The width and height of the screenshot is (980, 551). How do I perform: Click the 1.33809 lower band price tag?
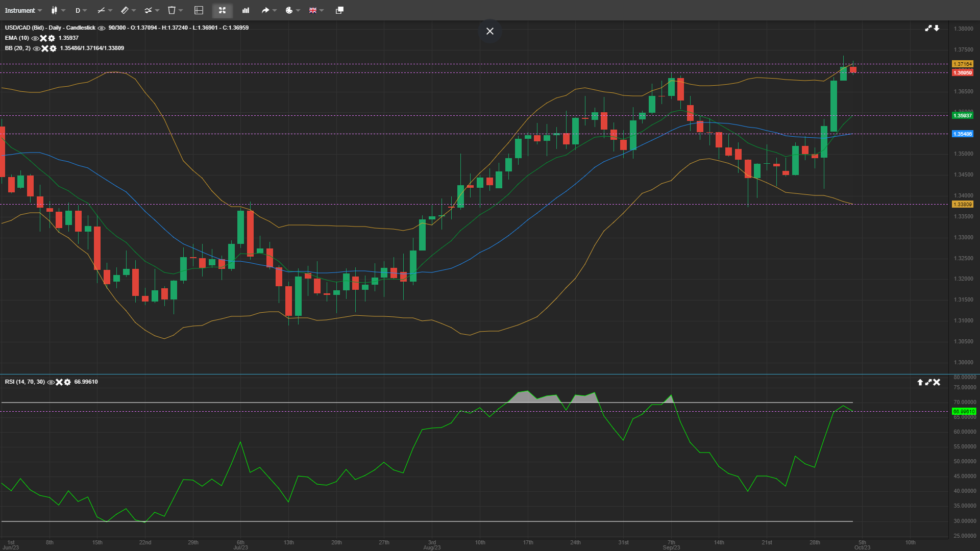(963, 205)
